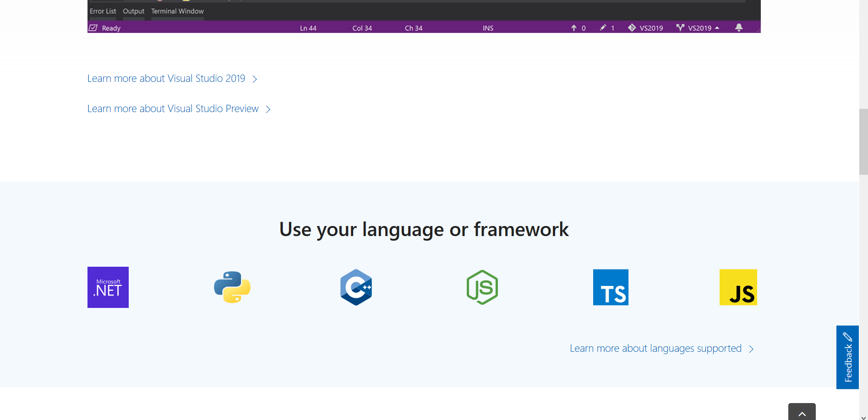This screenshot has height=420, width=868.
Task: Click the notification bell icon
Action: [x=739, y=27]
